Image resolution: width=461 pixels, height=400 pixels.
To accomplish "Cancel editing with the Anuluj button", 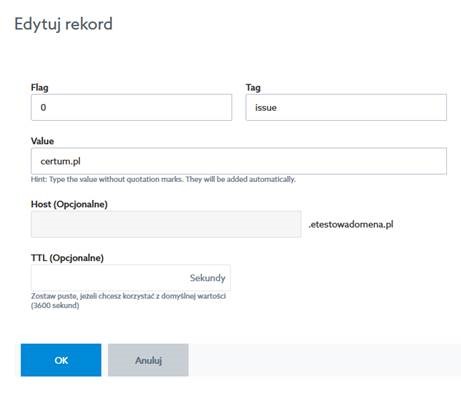I will point(148,360).
